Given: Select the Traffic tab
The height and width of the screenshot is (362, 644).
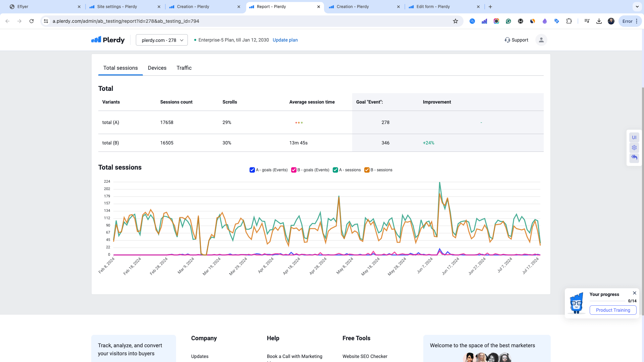Looking at the screenshot, I should (184, 68).
